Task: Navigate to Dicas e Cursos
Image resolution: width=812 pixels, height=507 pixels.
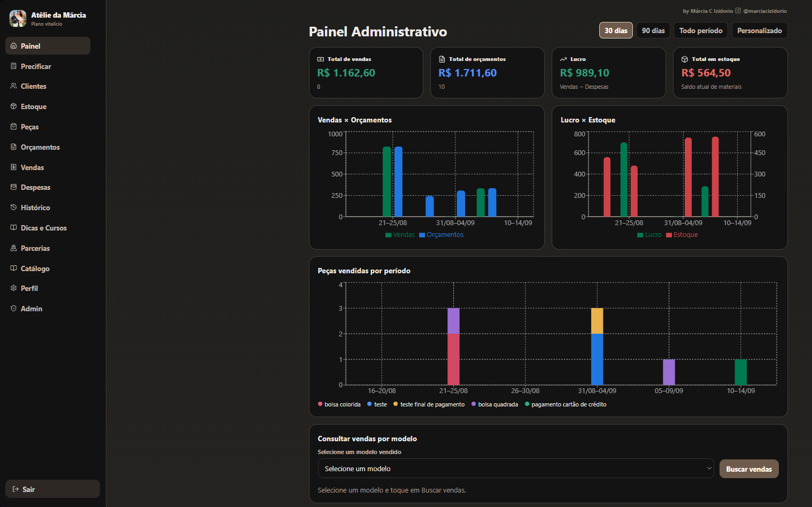Action: [x=48, y=228]
